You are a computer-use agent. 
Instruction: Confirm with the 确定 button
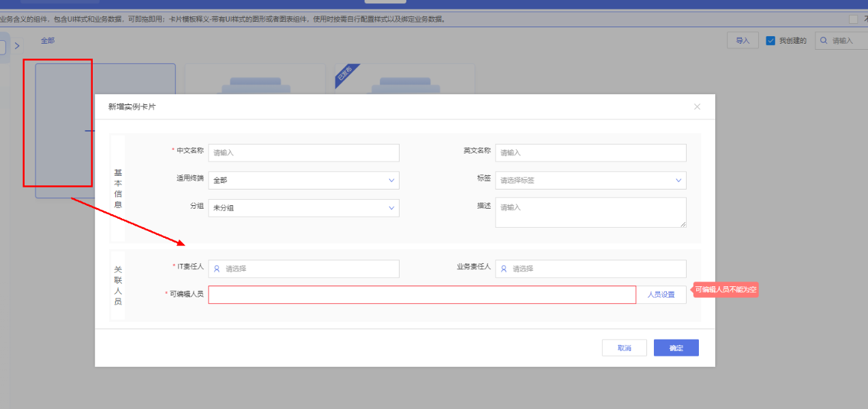click(x=676, y=348)
